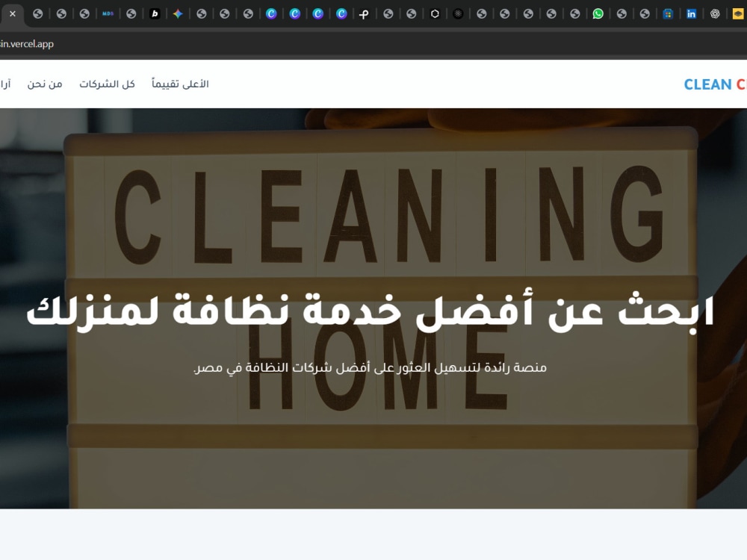Open the globe tab just left of Microsoft Store
This screenshot has width=747, height=560.
click(x=645, y=13)
